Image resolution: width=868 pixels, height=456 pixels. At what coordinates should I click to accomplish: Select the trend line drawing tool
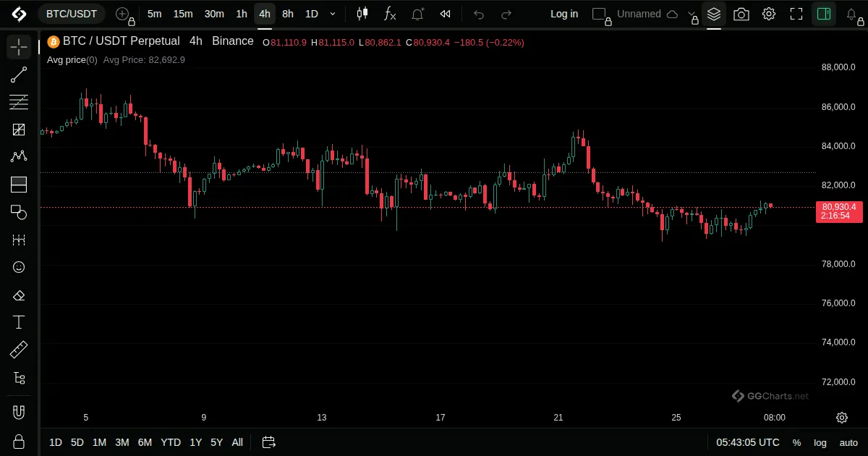[19, 75]
